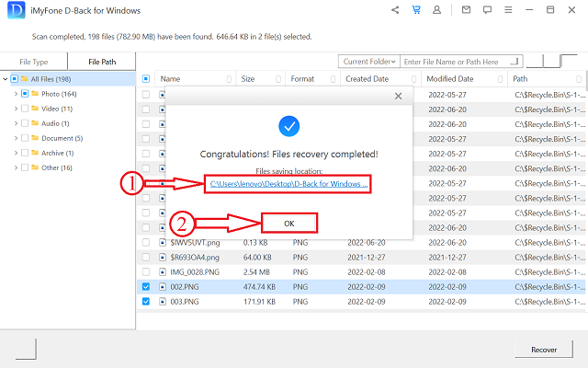This screenshot has height=368, width=588.
Task: Select the 171.91 KB size cell
Action: [x=259, y=302]
